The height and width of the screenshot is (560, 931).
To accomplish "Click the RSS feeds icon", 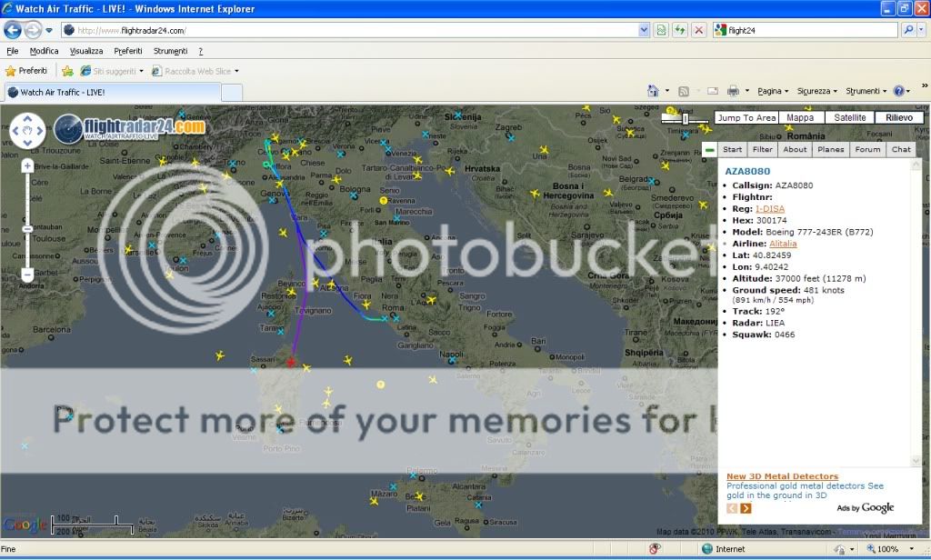I will pyautogui.click(x=684, y=91).
